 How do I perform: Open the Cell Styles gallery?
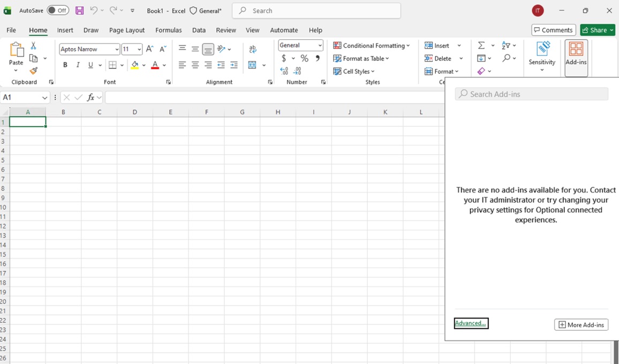click(354, 71)
